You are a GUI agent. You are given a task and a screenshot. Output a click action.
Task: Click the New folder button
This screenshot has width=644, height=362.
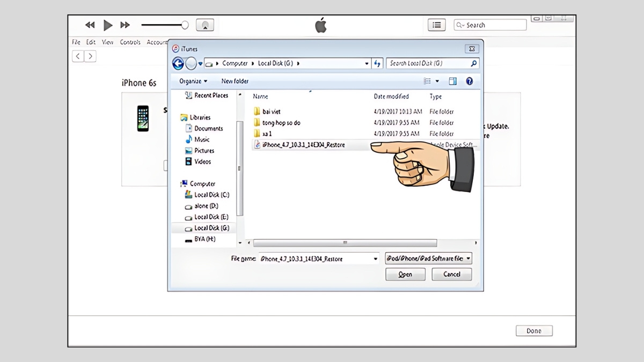click(x=235, y=81)
